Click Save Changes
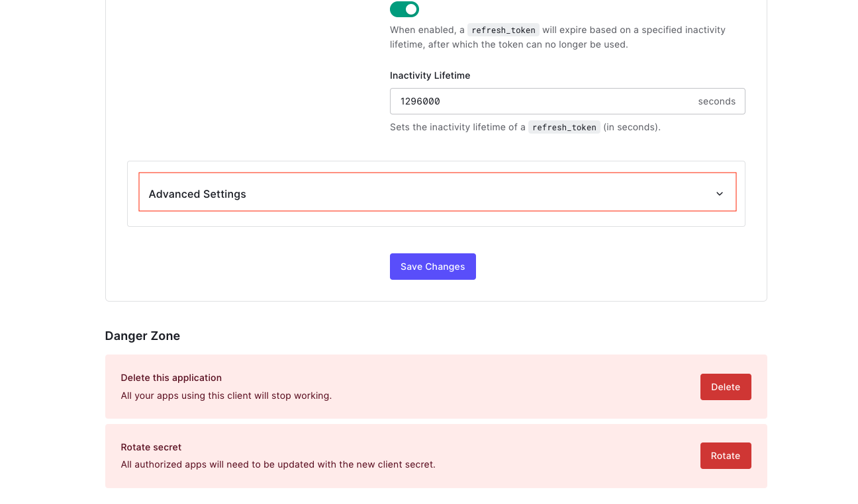Screen dimensions: 858x504 point(432,266)
